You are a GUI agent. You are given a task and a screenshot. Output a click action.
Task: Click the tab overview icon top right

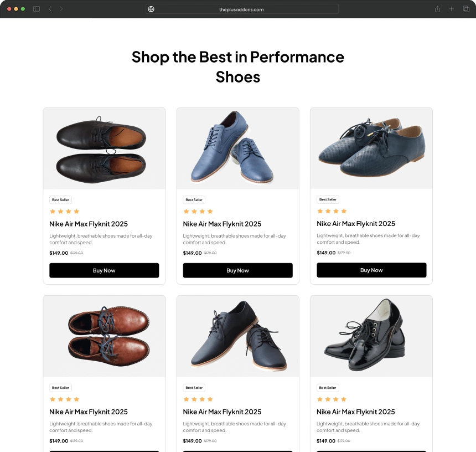[x=465, y=9]
